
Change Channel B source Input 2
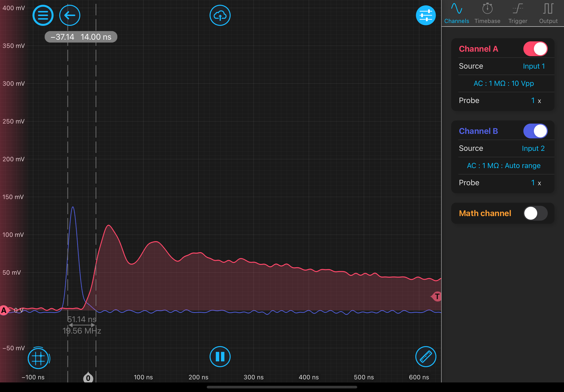click(x=533, y=148)
